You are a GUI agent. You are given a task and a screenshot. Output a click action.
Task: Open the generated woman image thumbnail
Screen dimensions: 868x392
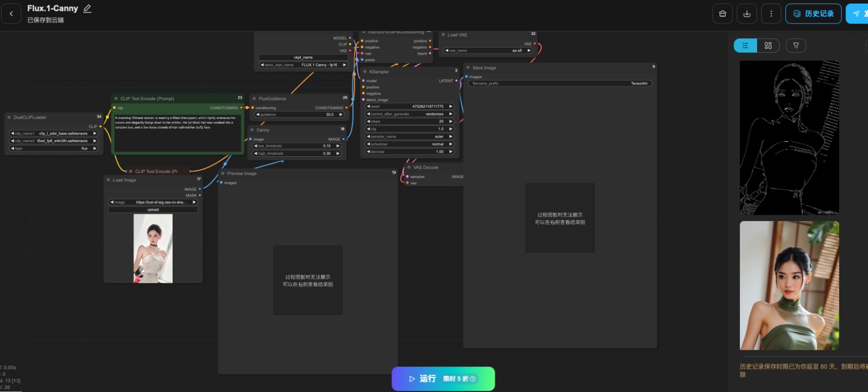tap(789, 285)
